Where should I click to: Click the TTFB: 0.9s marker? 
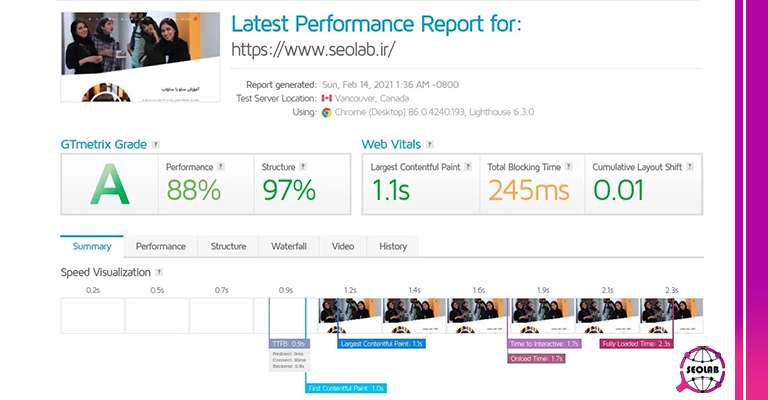tap(289, 344)
